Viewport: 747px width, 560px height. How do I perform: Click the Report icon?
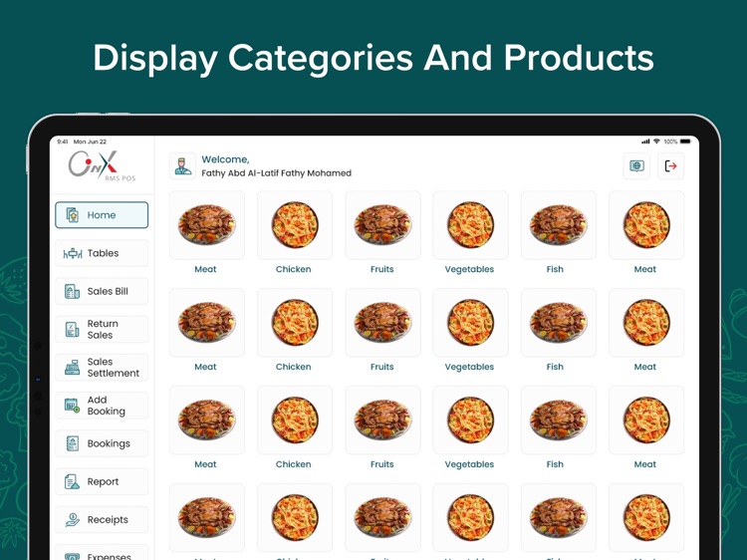(x=72, y=481)
